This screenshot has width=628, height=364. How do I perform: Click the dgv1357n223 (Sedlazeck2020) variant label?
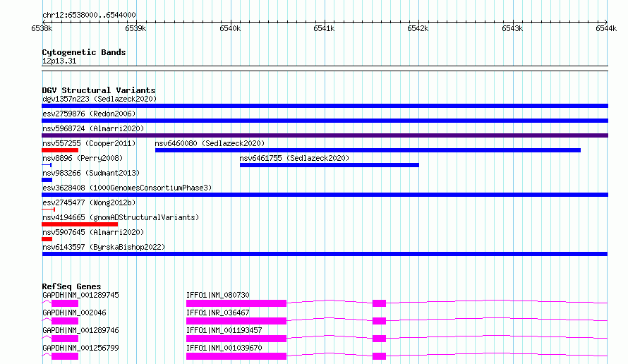pos(99,99)
